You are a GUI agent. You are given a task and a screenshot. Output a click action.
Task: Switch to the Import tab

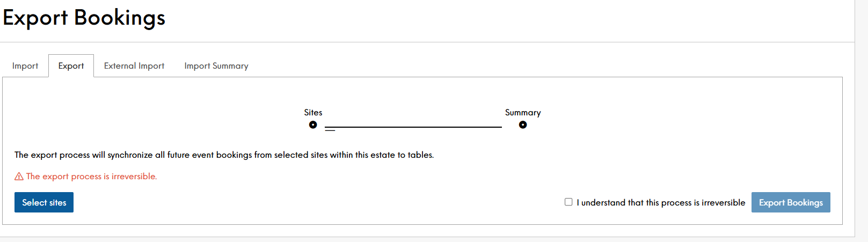[x=25, y=66]
